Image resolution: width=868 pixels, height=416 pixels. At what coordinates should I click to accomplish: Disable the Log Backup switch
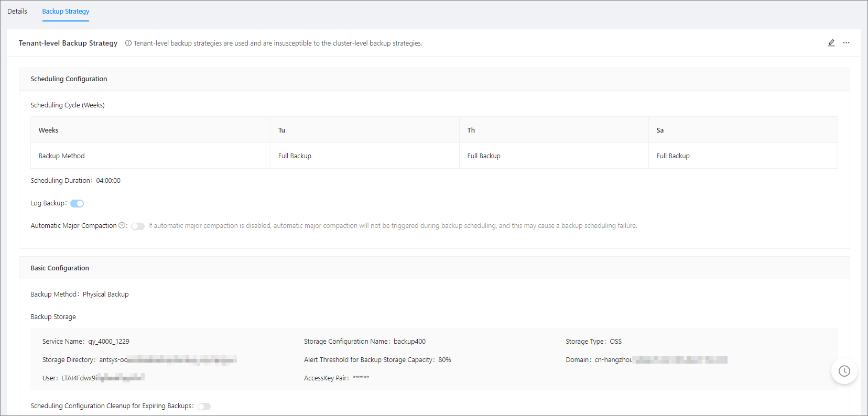(x=77, y=204)
